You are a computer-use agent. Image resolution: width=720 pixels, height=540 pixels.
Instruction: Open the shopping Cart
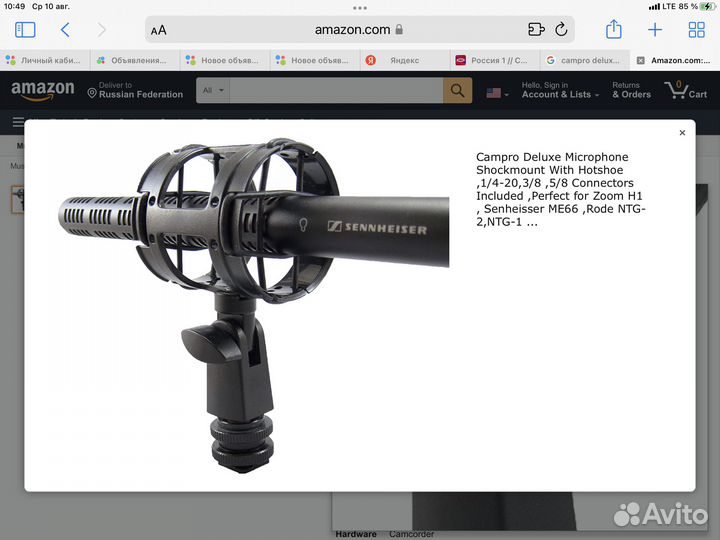point(686,90)
